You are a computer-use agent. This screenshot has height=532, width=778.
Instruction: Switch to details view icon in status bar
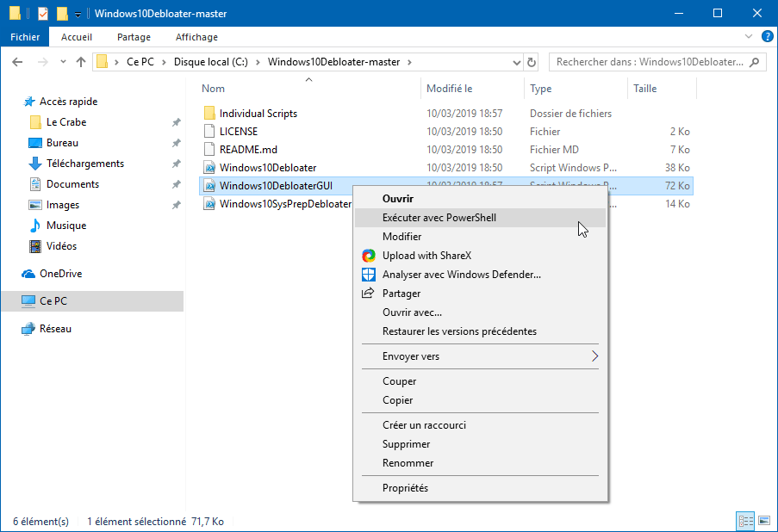coord(745,521)
